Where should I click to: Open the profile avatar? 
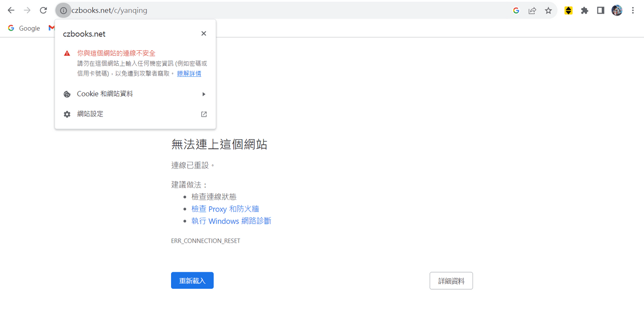pyautogui.click(x=617, y=10)
